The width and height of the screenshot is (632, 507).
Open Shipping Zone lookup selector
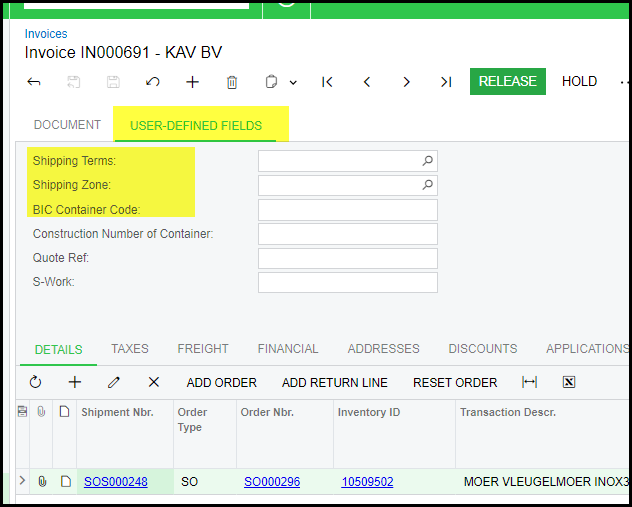tap(427, 185)
